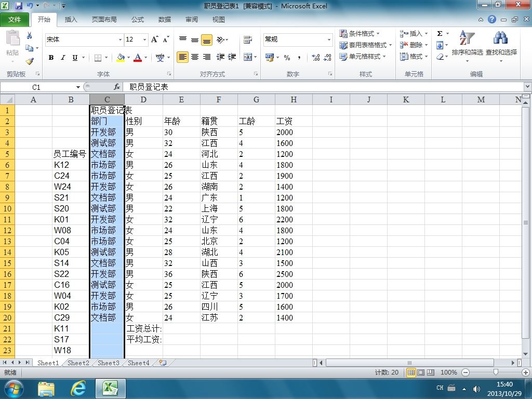Click the Copy icon in clipboard group

coord(30,48)
